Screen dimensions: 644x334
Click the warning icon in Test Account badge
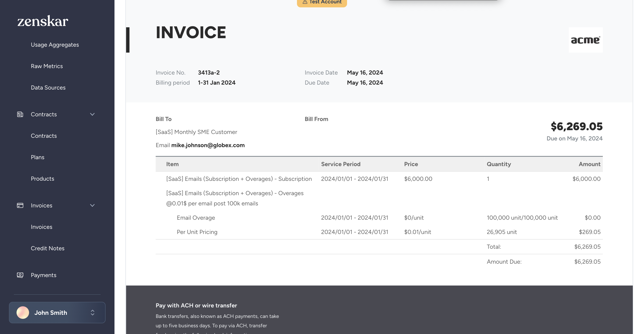click(x=305, y=2)
